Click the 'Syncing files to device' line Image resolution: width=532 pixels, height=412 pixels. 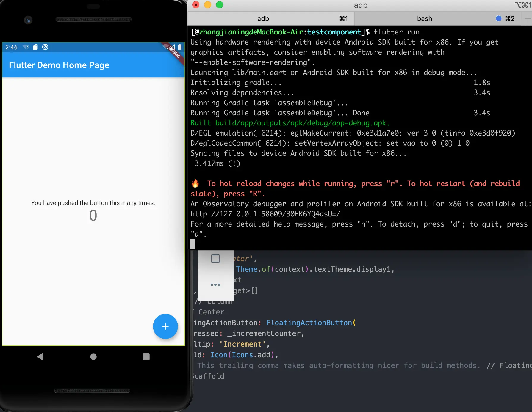click(298, 153)
